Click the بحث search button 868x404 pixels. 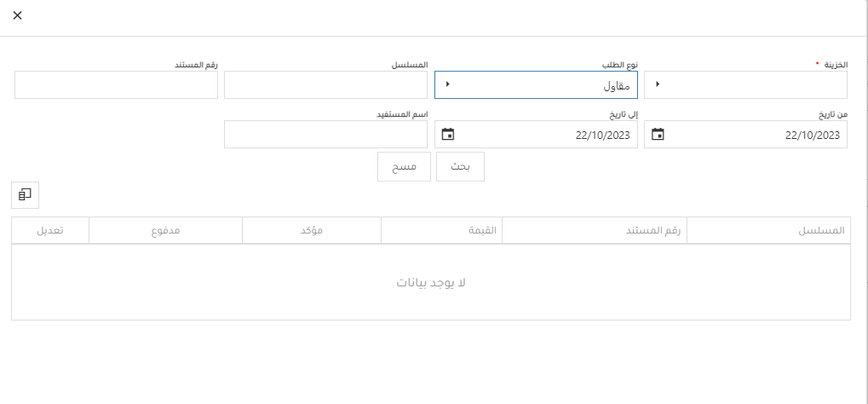[460, 167]
